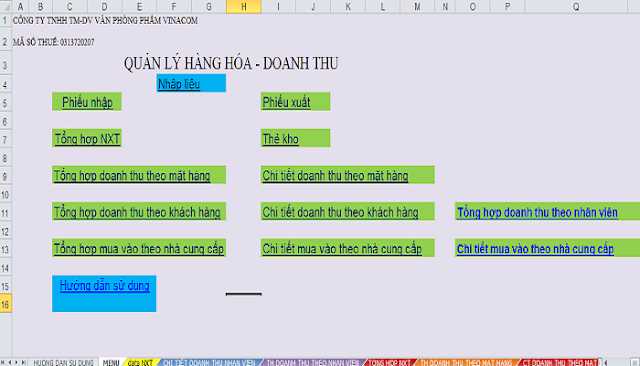Select column P header
This screenshot has height=366, width=640.
pyautogui.click(x=507, y=7)
